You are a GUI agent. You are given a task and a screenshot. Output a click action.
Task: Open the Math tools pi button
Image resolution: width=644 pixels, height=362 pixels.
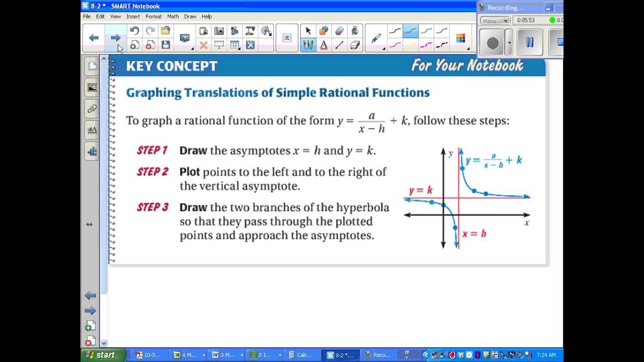pos(287,38)
